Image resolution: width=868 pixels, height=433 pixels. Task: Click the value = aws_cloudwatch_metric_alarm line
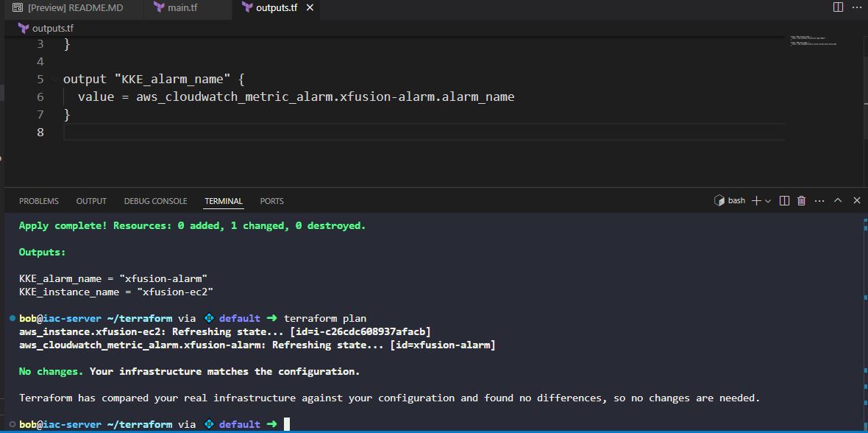[296, 96]
